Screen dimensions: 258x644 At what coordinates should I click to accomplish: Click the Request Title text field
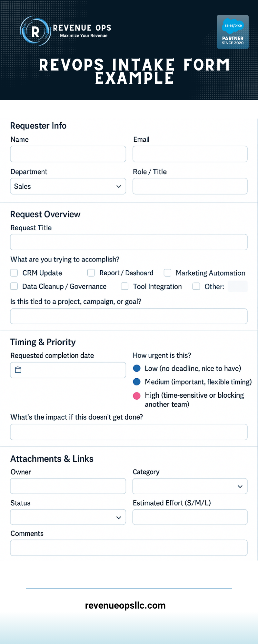[129, 242]
